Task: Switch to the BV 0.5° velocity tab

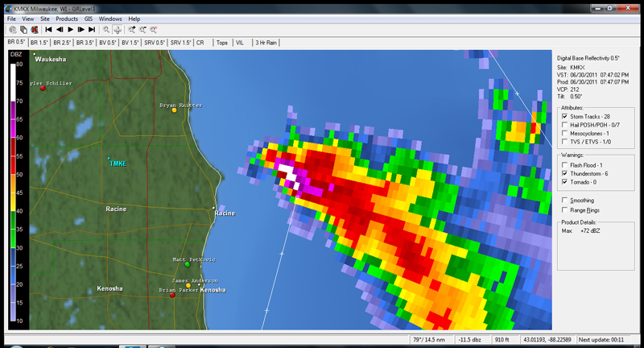Action: coord(108,43)
